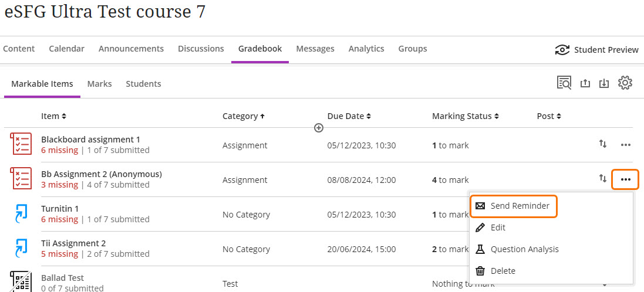Image resolution: width=644 pixels, height=292 pixels.
Task: Open the Groups tab
Action: click(412, 49)
